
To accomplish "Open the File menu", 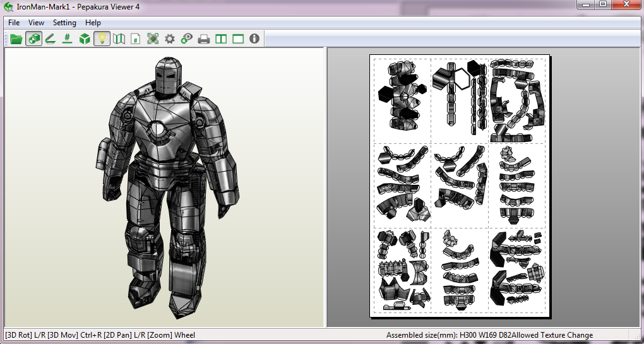I will 14,23.
